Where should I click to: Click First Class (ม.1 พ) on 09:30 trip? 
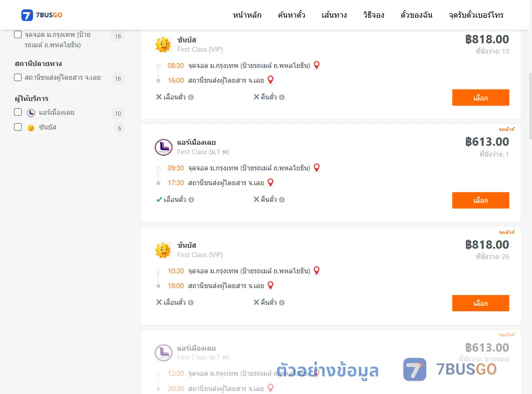click(203, 152)
